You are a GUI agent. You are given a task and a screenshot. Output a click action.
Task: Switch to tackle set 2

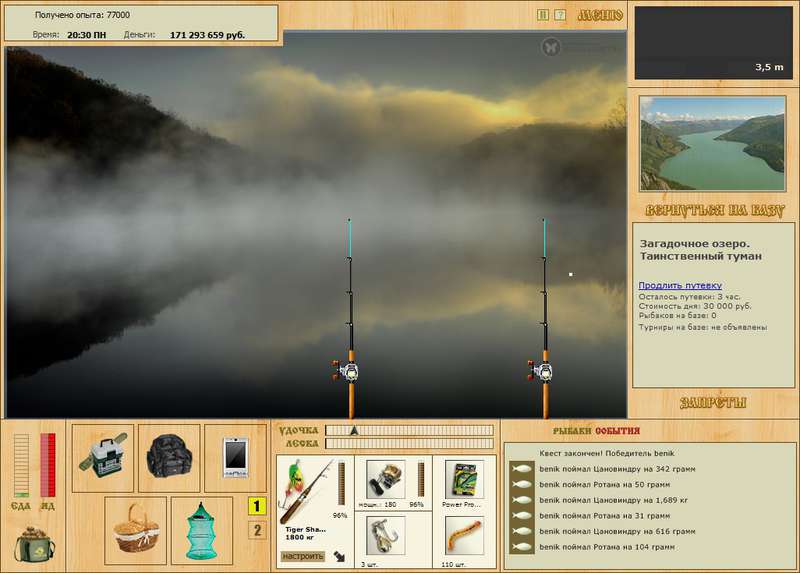point(257,530)
